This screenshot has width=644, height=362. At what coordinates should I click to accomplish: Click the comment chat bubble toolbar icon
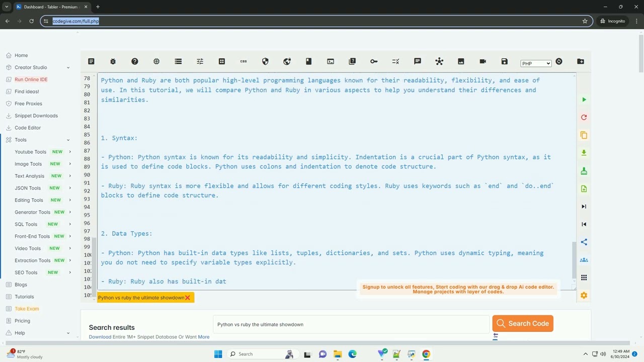[418, 61]
